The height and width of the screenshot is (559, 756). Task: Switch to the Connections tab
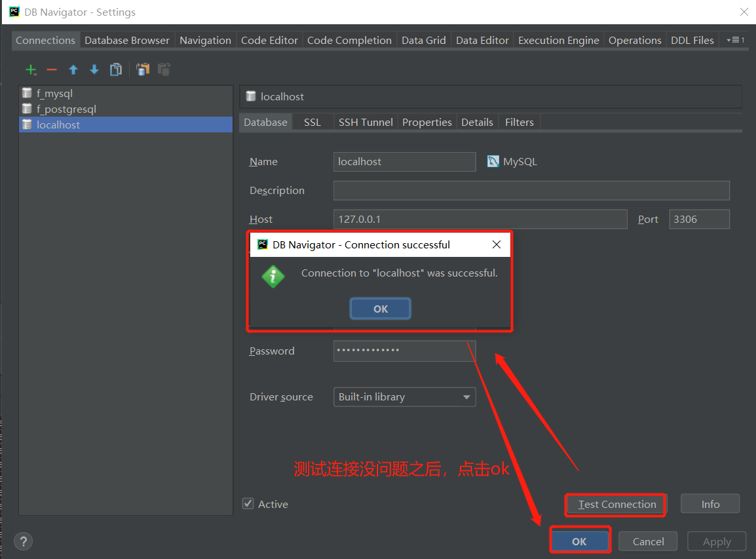point(45,41)
